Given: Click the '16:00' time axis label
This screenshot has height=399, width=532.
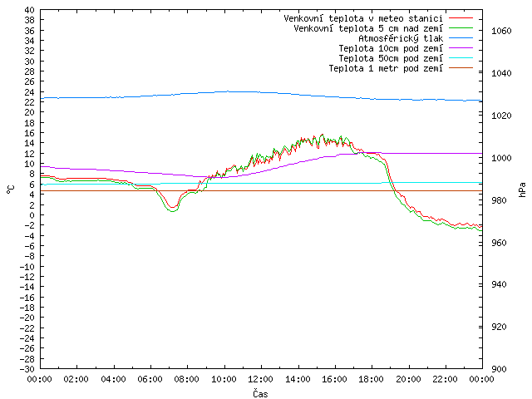Looking at the screenshot, I should point(334,379).
